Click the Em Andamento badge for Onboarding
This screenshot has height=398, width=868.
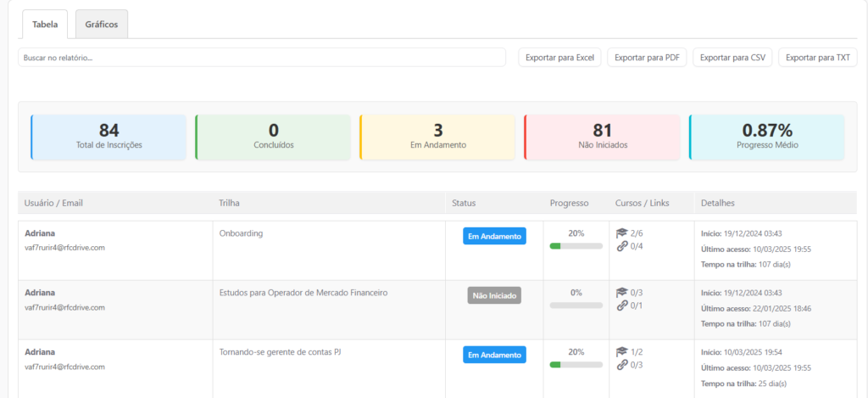pyautogui.click(x=494, y=236)
